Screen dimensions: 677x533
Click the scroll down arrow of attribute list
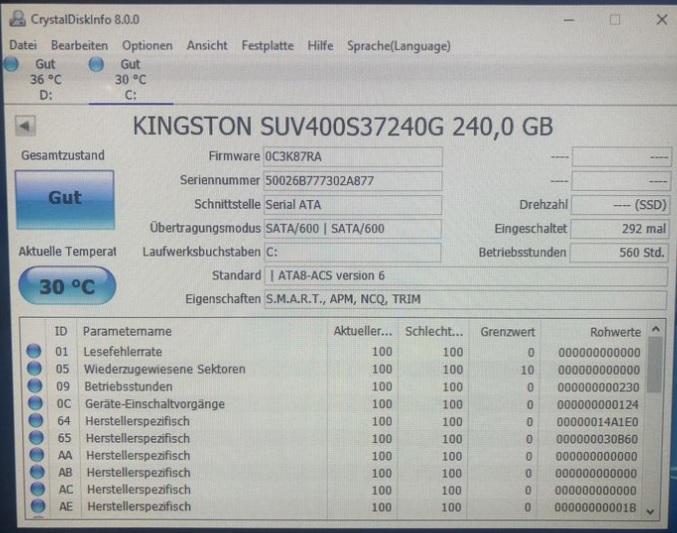(651, 511)
